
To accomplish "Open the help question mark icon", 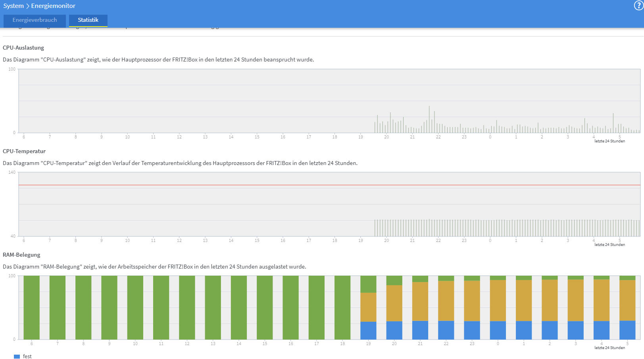I will (638, 6).
